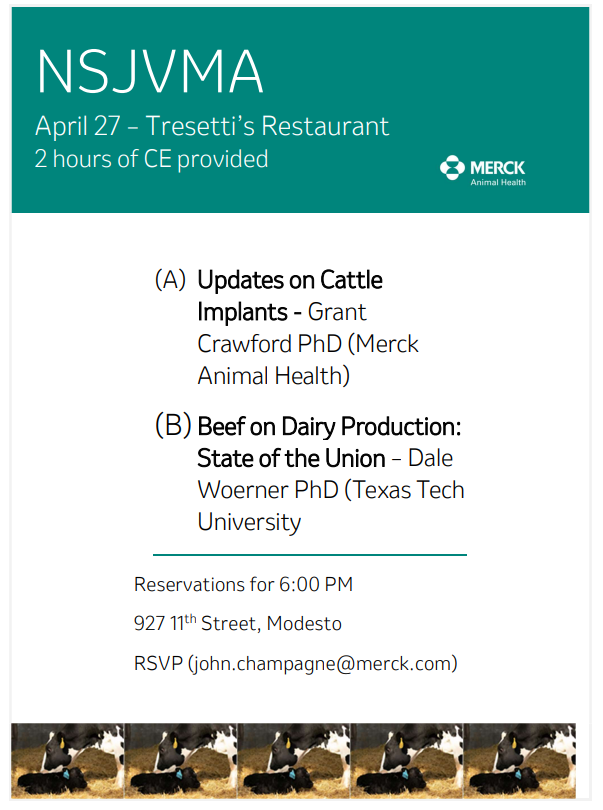Click the "2 hours of CE provided" text
The width and height of the screenshot is (603, 810).
click(x=151, y=159)
